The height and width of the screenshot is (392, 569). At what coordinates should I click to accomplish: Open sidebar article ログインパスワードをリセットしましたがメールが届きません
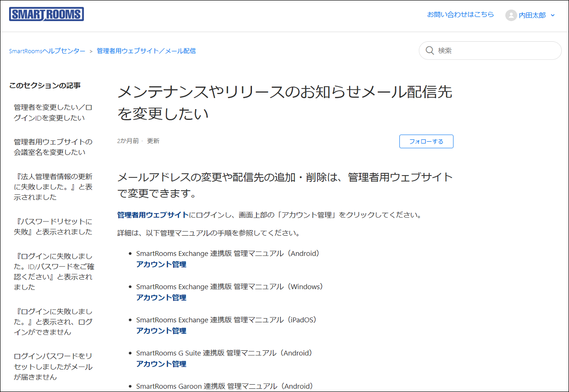[54, 366]
